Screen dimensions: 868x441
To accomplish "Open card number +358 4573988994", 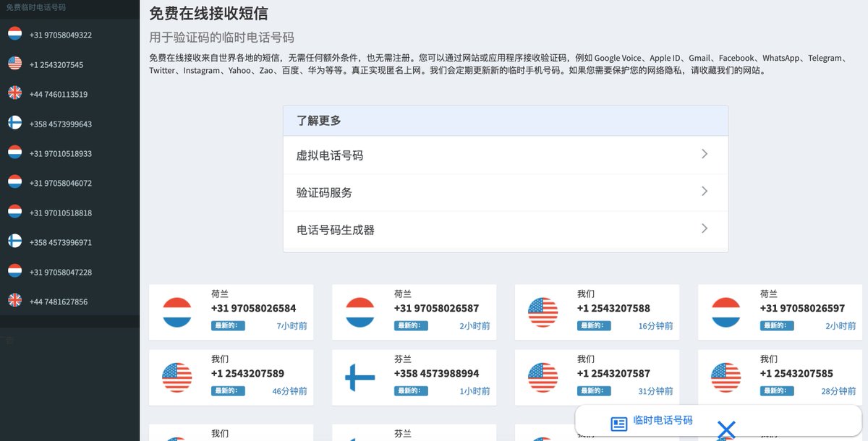I will (437, 373).
